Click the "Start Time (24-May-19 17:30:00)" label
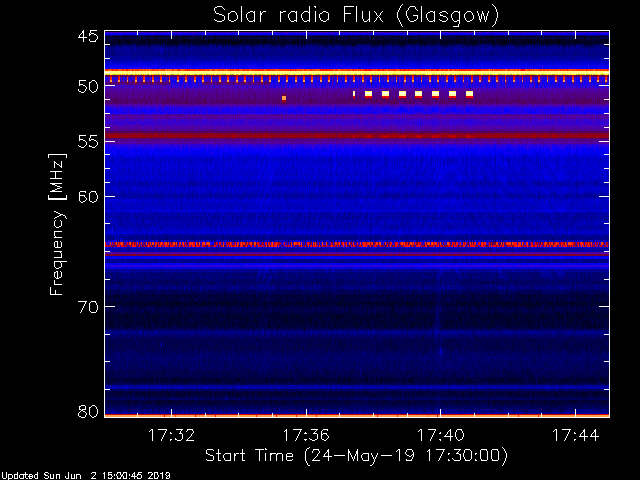The image size is (640, 480). pos(356,456)
